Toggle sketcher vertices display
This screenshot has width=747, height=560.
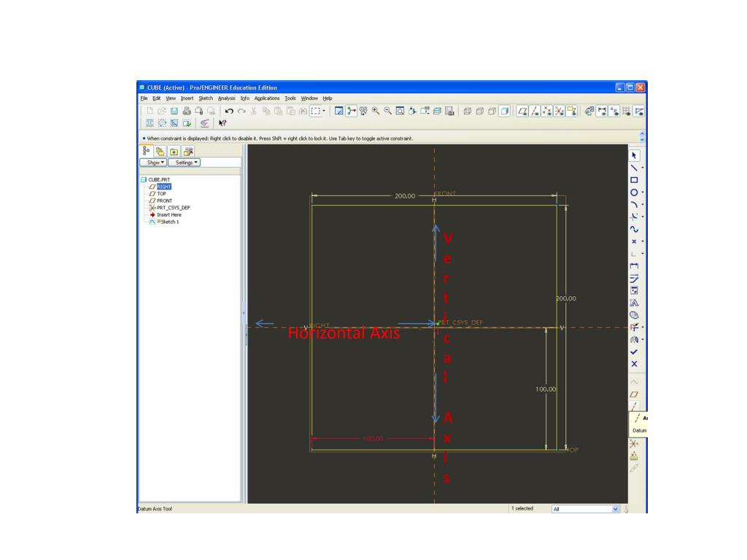[639, 112]
